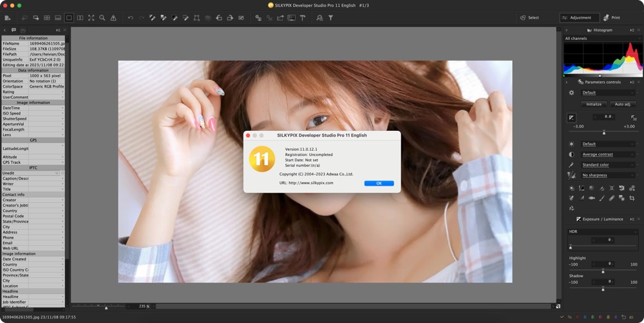This screenshot has width=644, height=323.
Task: Click the brush retouch tool icon
Action: (601, 198)
